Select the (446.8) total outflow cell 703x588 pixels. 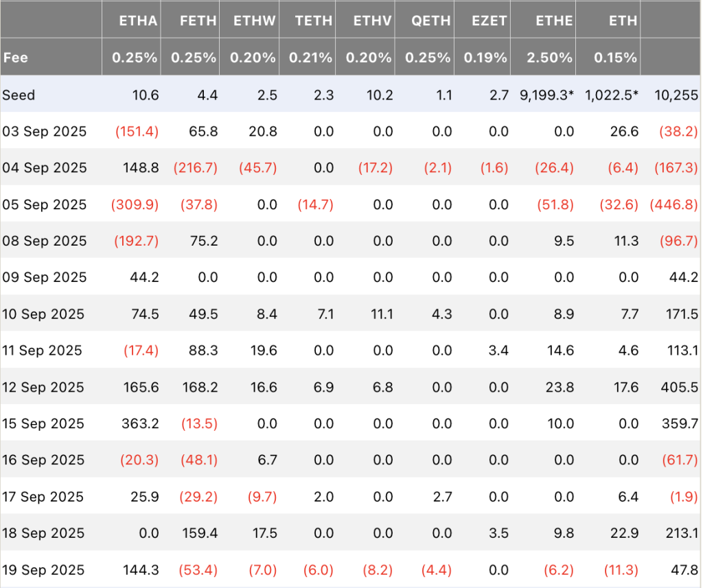point(674,204)
